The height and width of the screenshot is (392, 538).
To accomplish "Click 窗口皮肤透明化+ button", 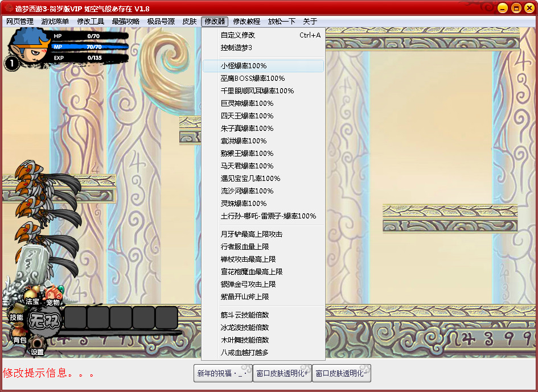I will [282, 373].
